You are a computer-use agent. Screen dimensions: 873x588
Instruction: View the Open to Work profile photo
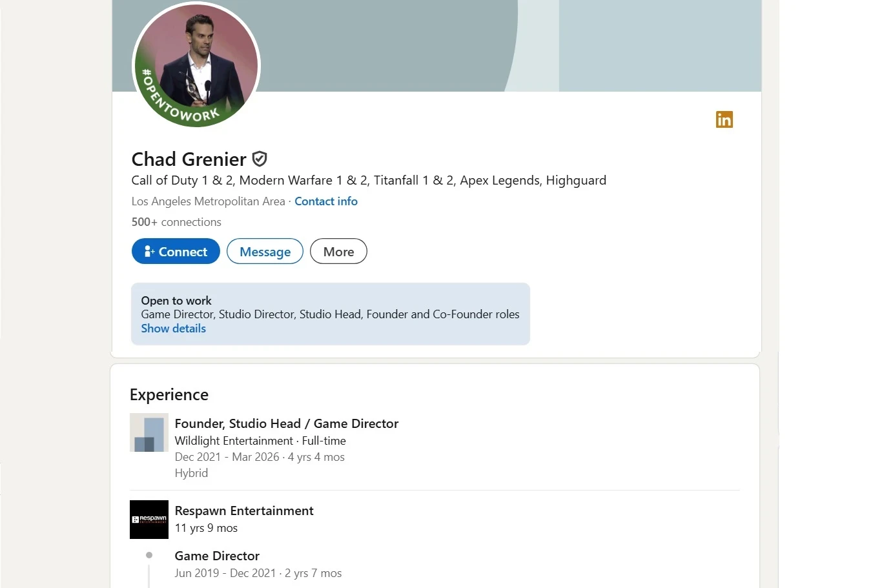[x=196, y=65]
